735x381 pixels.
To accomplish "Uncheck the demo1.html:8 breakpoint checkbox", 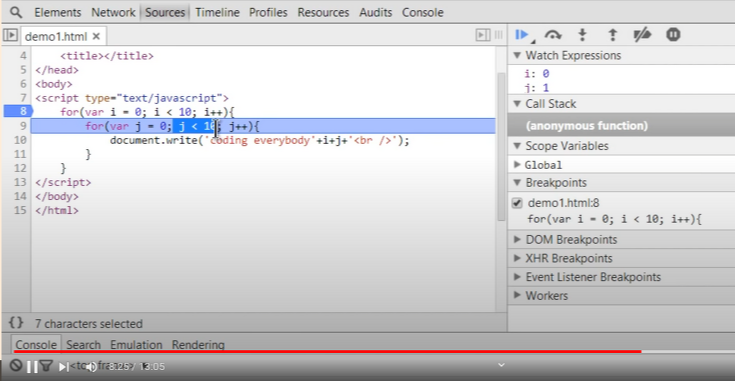I will 517,203.
